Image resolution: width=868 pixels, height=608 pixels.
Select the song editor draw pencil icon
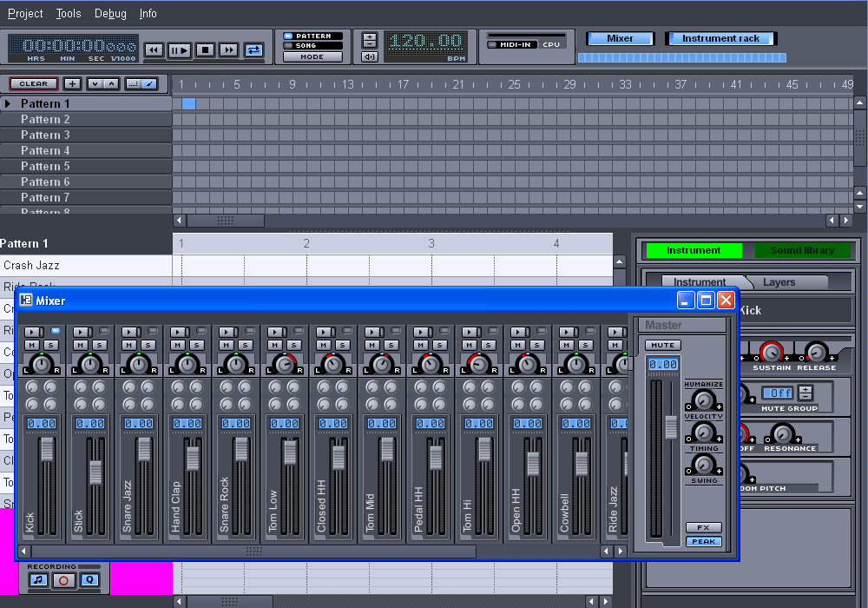click(x=149, y=83)
